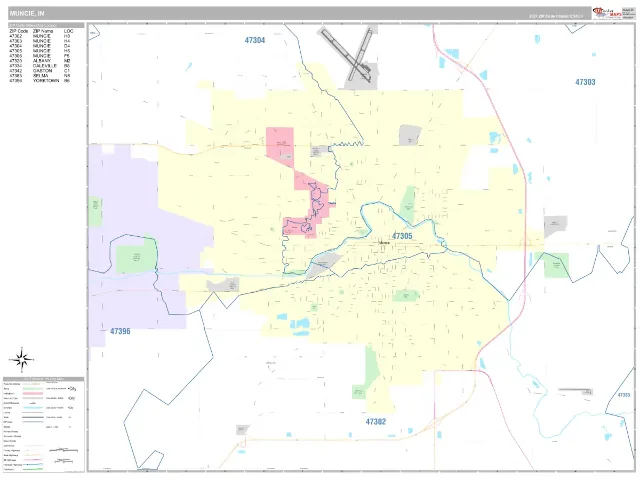Screen dimensions: 640x480
Task: Click the YORKTOWN row in the ZIP table
Action: pyautogui.click(x=40, y=80)
